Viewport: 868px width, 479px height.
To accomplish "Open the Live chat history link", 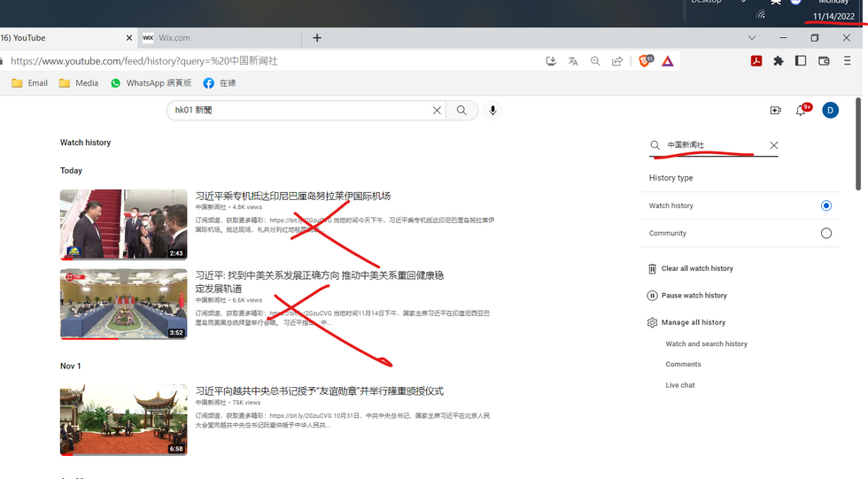I will [x=680, y=385].
